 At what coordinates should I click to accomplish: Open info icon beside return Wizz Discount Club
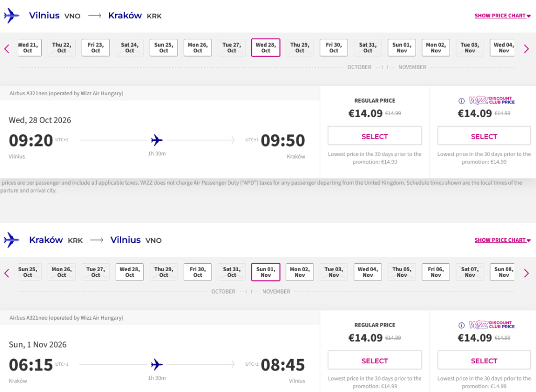(x=462, y=326)
